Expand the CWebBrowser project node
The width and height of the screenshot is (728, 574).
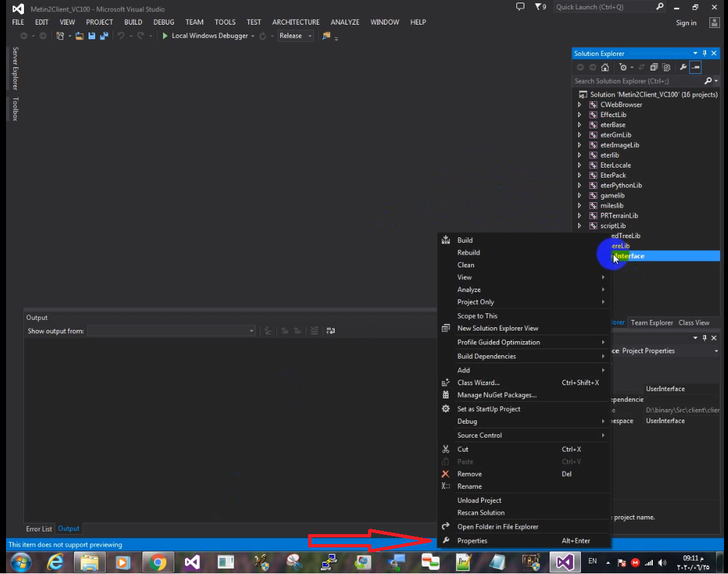[x=580, y=105]
